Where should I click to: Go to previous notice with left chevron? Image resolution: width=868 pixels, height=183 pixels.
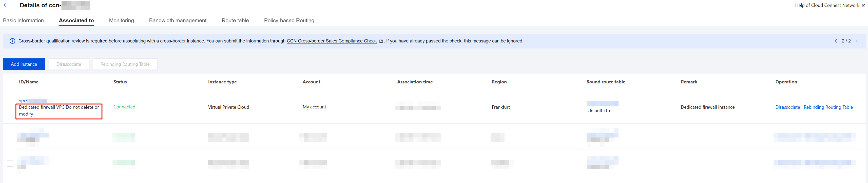[836, 41]
